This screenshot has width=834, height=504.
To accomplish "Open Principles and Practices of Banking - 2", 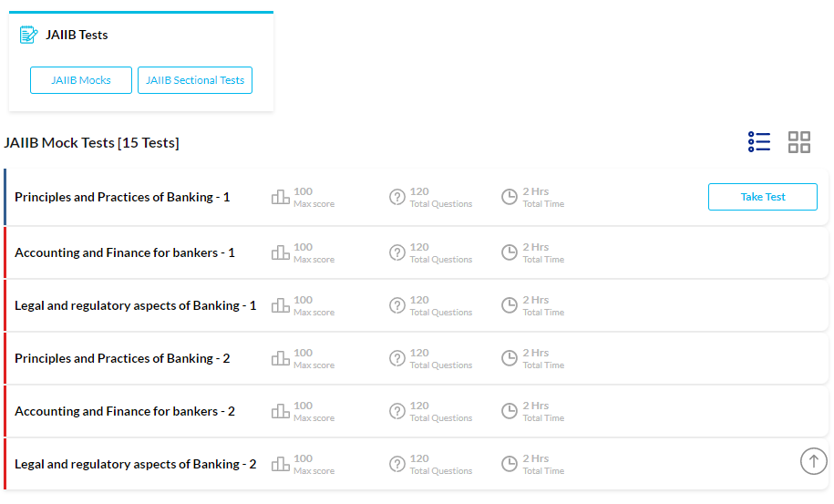I will tap(122, 358).
